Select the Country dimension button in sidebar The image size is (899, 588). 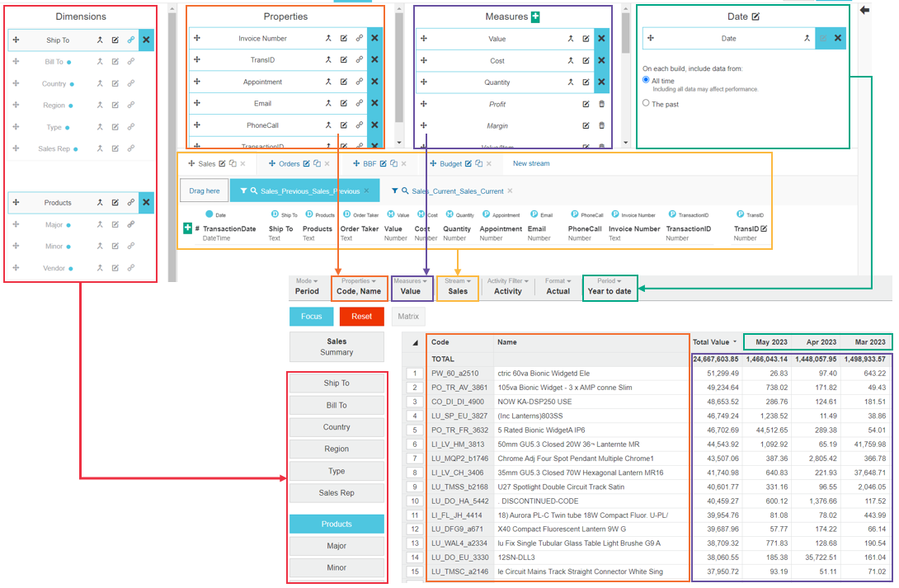point(337,427)
